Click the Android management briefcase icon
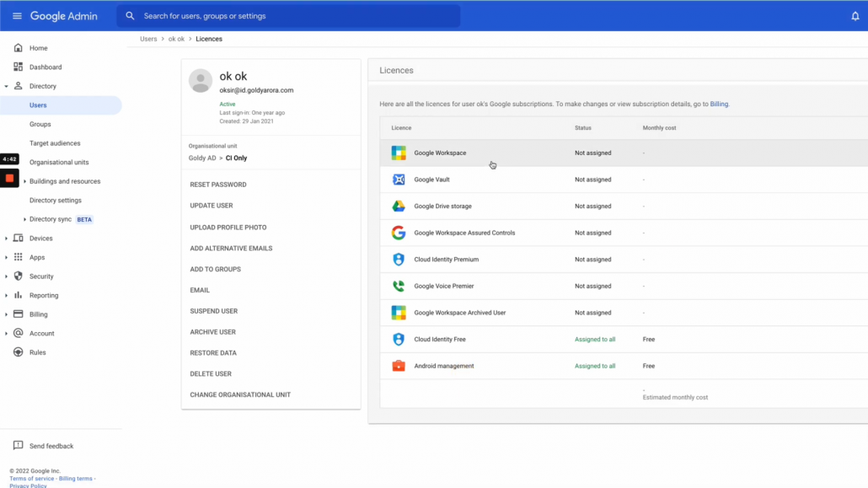The image size is (868, 488). (x=399, y=366)
